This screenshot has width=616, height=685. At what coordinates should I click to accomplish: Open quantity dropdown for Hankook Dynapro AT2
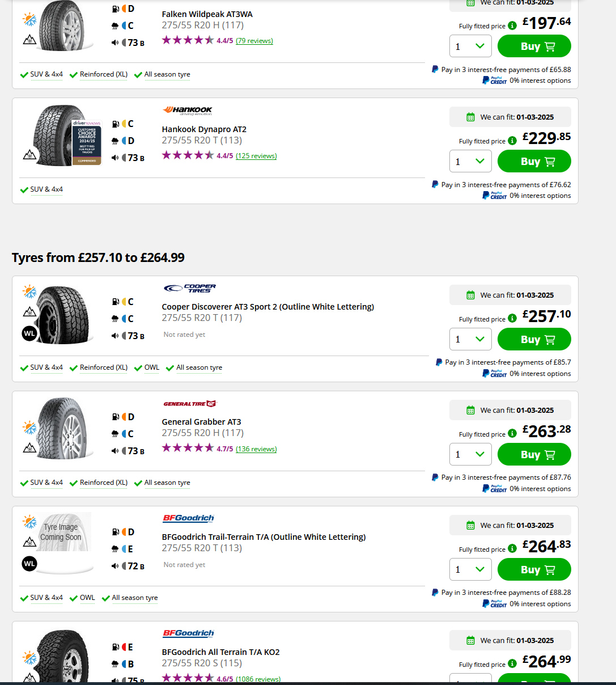click(x=470, y=161)
